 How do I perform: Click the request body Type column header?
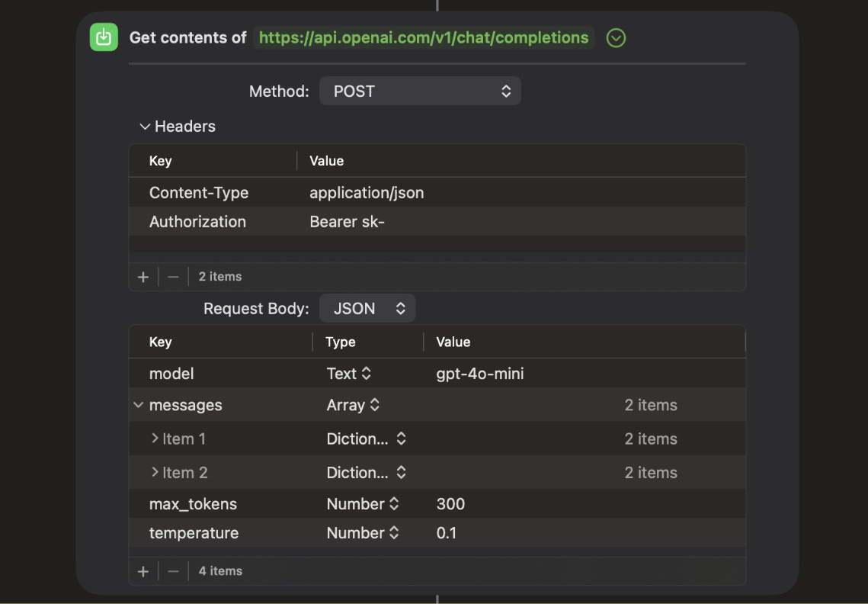[341, 342]
